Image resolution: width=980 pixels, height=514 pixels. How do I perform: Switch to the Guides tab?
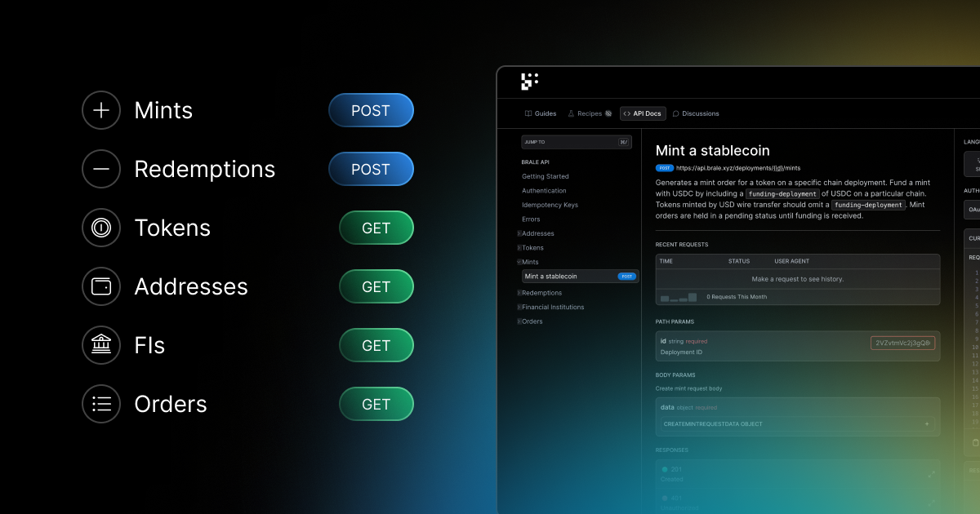coord(541,113)
